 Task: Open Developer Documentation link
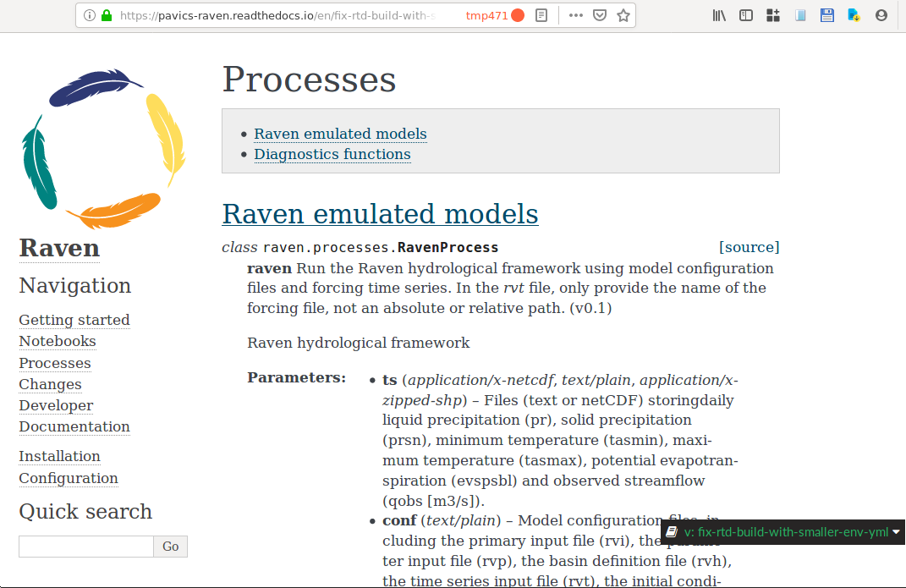74,416
